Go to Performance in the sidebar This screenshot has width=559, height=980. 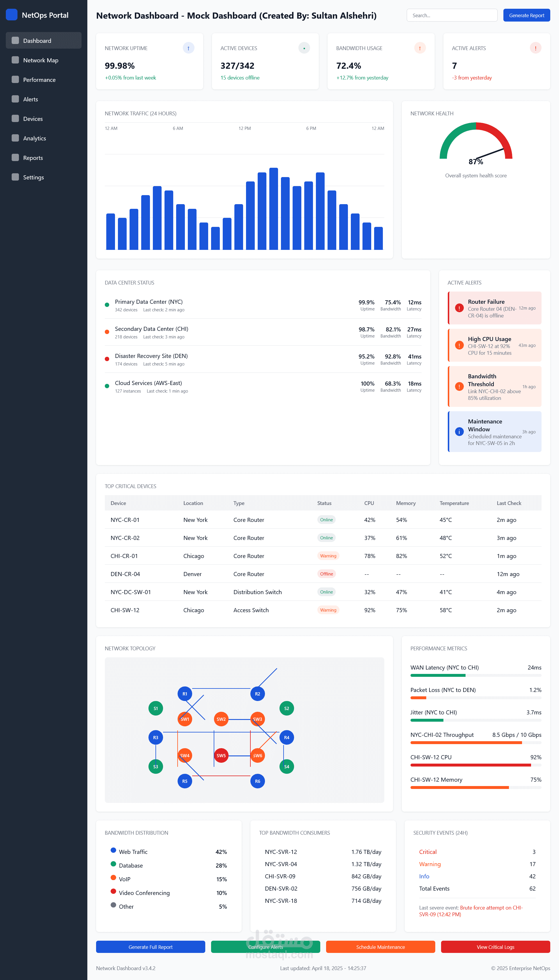coord(44,80)
